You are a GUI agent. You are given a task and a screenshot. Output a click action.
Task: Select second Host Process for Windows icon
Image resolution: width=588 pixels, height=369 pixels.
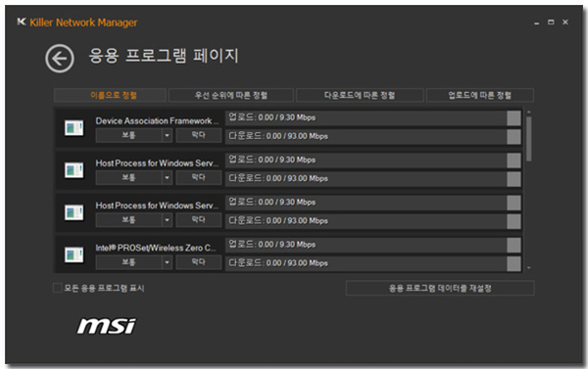tap(73, 212)
